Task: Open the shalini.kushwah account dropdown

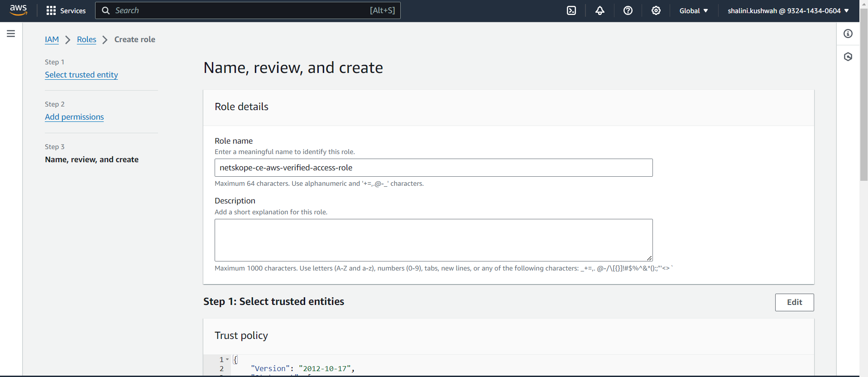Action: click(x=788, y=10)
